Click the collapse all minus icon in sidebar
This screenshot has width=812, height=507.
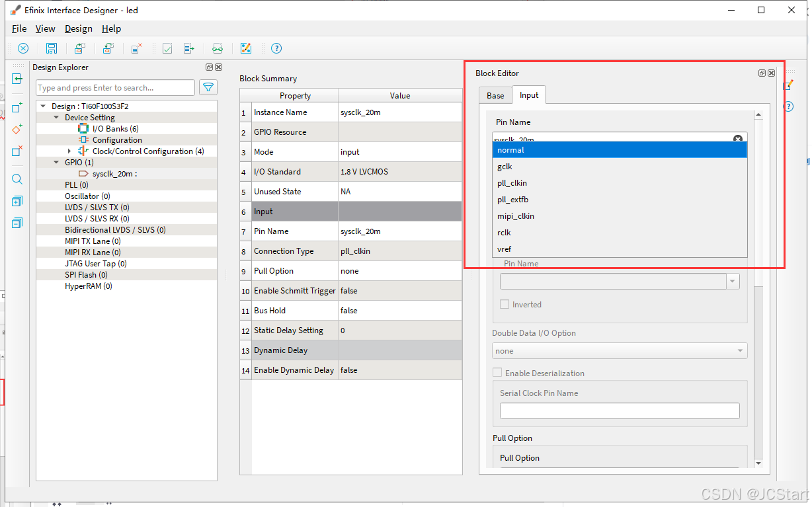coord(18,223)
